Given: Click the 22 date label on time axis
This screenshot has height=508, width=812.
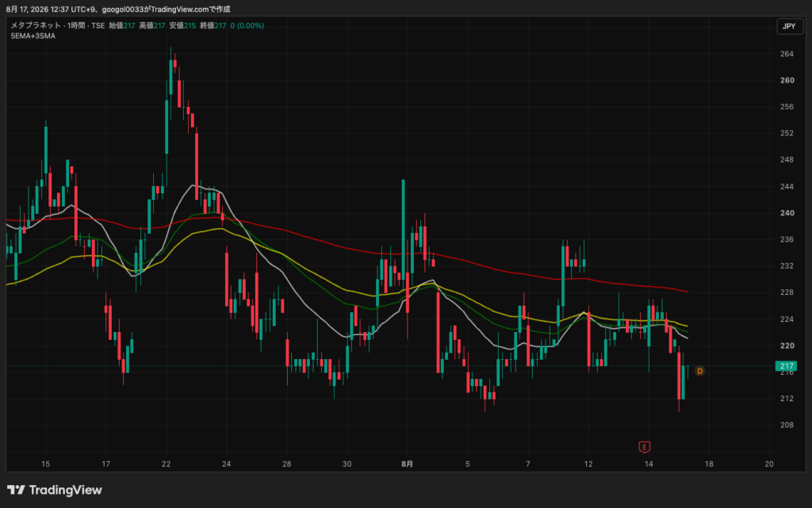Looking at the screenshot, I should (167, 464).
